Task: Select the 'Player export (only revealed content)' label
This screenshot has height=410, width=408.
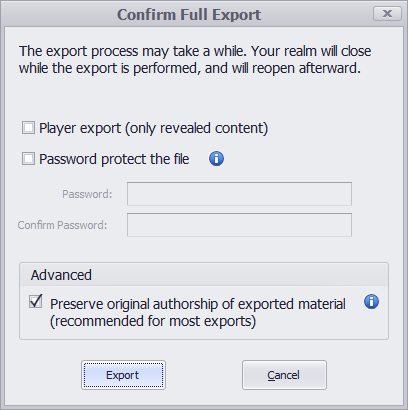Action: click(x=154, y=128)
